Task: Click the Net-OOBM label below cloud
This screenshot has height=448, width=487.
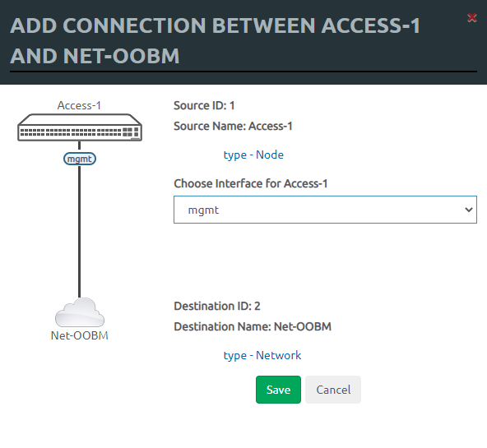Action: tap(80, 335)
